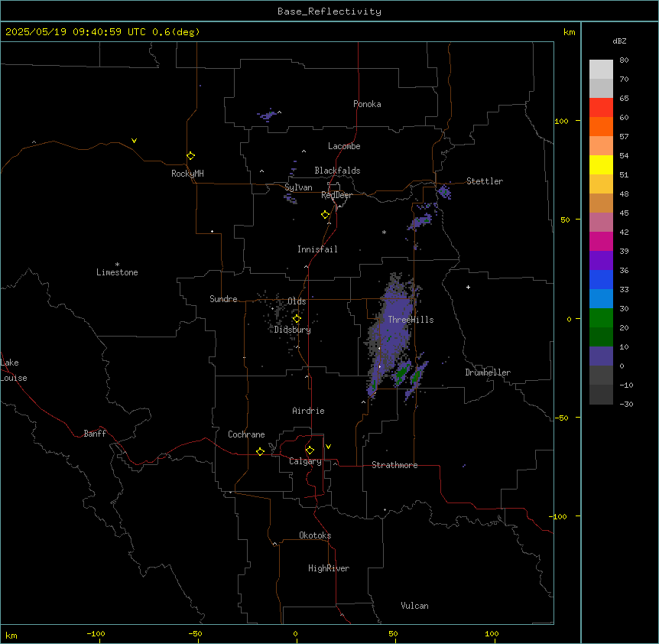Click the Drumheller label
Image resolution: width=659 pixels, height=644 pixels.
(x=488, y=372)
